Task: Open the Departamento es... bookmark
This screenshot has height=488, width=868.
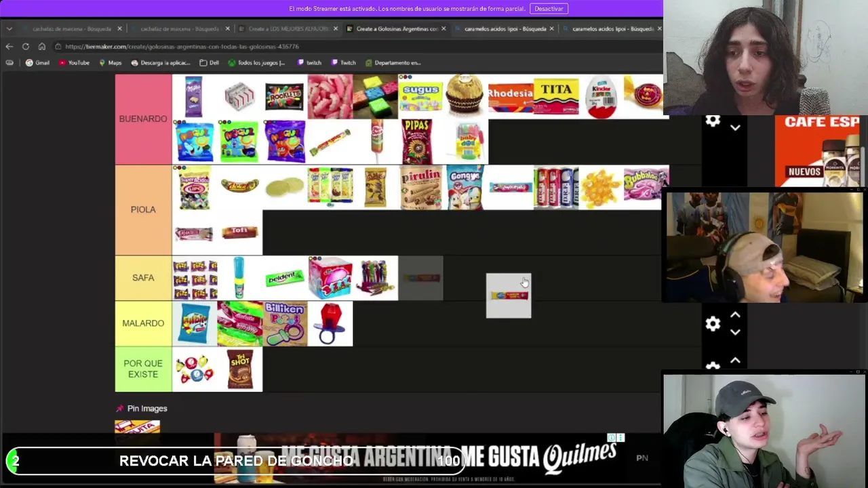Action: [x=393, y=62]
